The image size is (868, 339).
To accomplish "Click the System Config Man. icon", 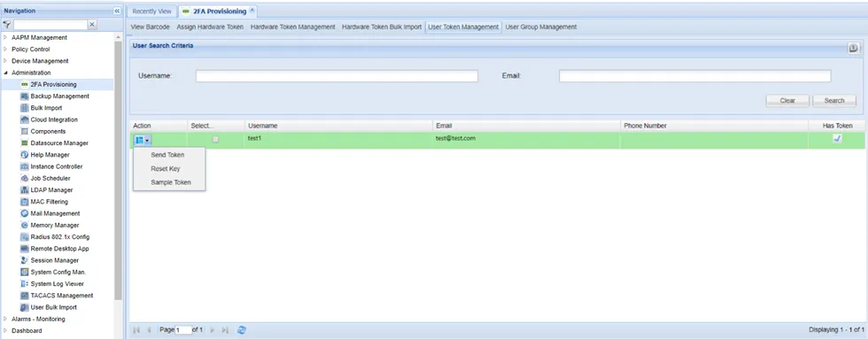I will pyautogui.click(x=25, y=272).
